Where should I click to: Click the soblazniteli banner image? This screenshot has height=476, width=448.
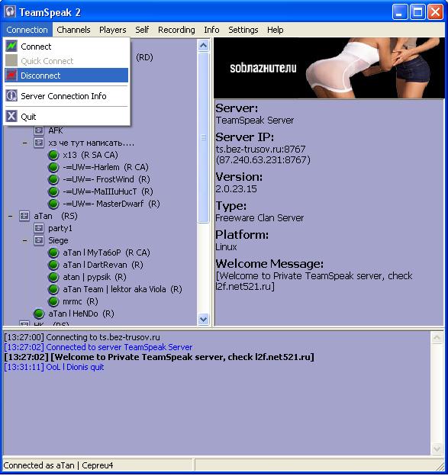[x=329, y=68]
